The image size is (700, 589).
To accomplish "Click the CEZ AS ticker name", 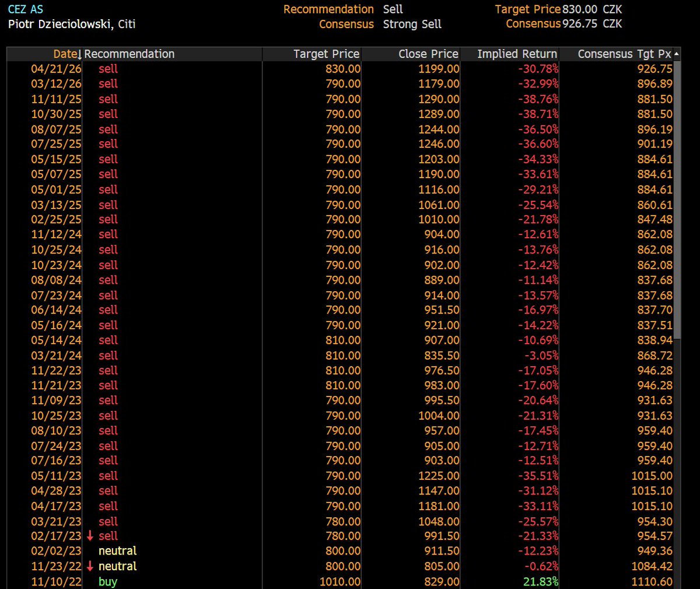I will click(x=26, y=9).
